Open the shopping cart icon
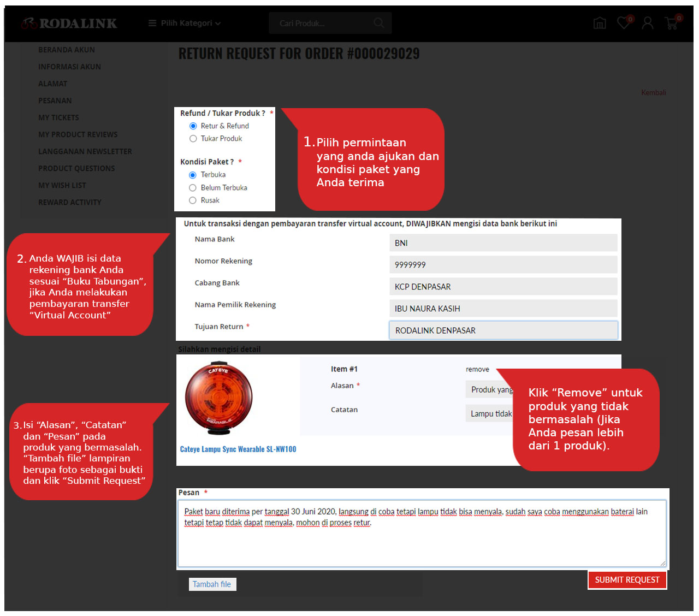Image resolution: width=699 pixels, height=616 pixels. [672, 23]
